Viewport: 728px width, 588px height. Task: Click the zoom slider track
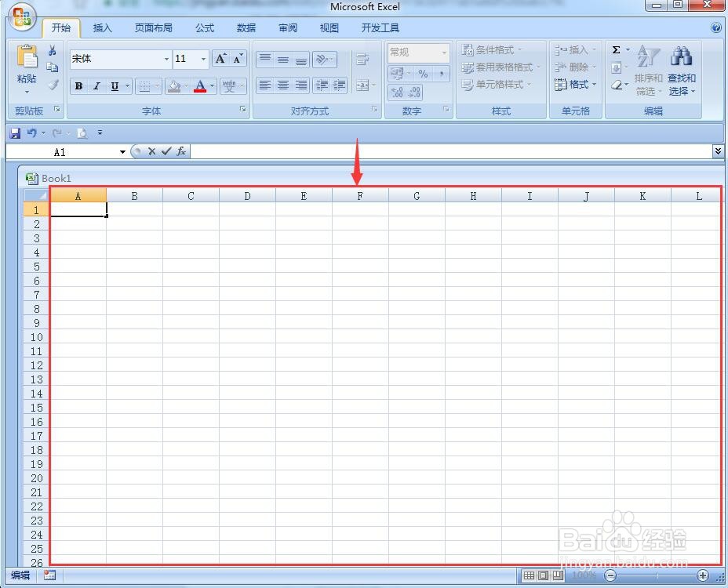pyautogui.click(x=657, y=575)
